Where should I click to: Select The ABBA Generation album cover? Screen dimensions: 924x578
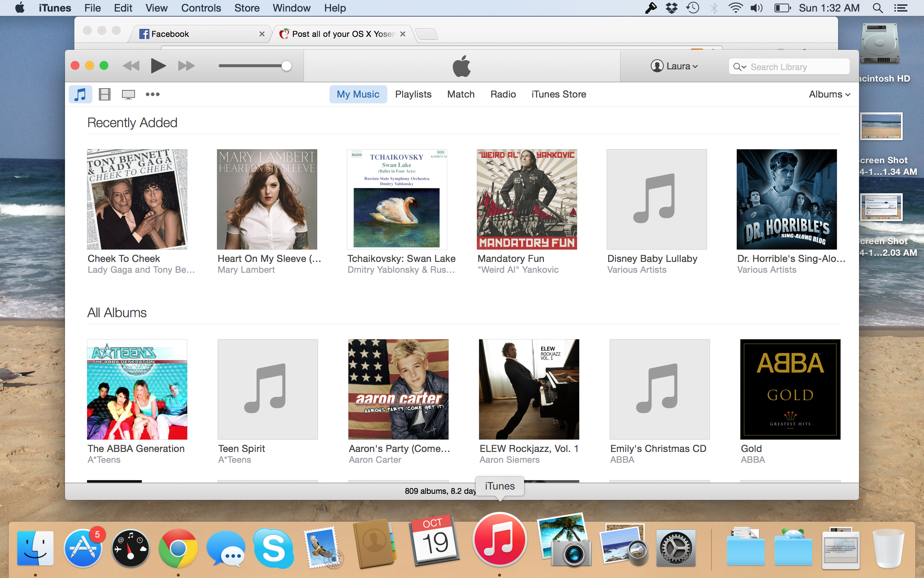click(x=137, y=389)
